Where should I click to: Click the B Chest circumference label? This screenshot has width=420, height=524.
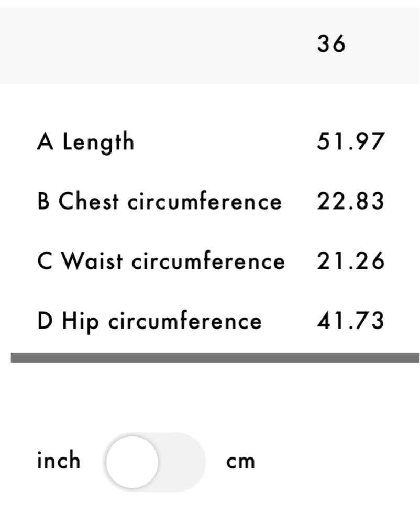[160, 201]
